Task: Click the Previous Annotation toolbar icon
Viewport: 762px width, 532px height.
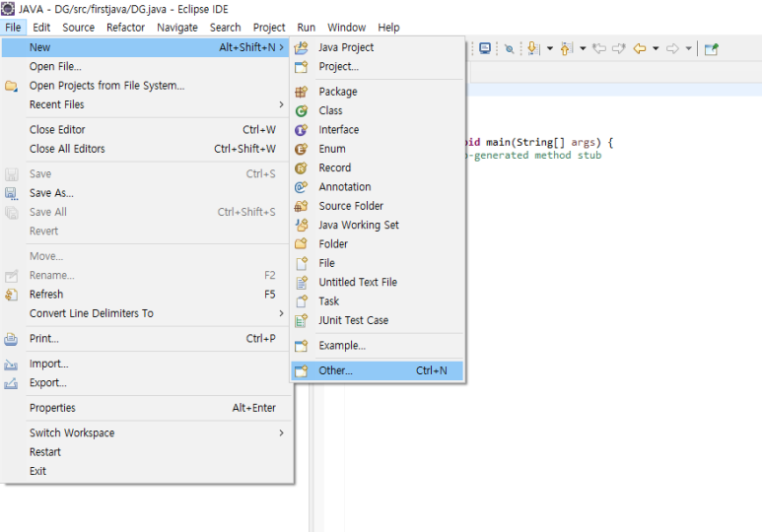Action: [x=567, y=48]
